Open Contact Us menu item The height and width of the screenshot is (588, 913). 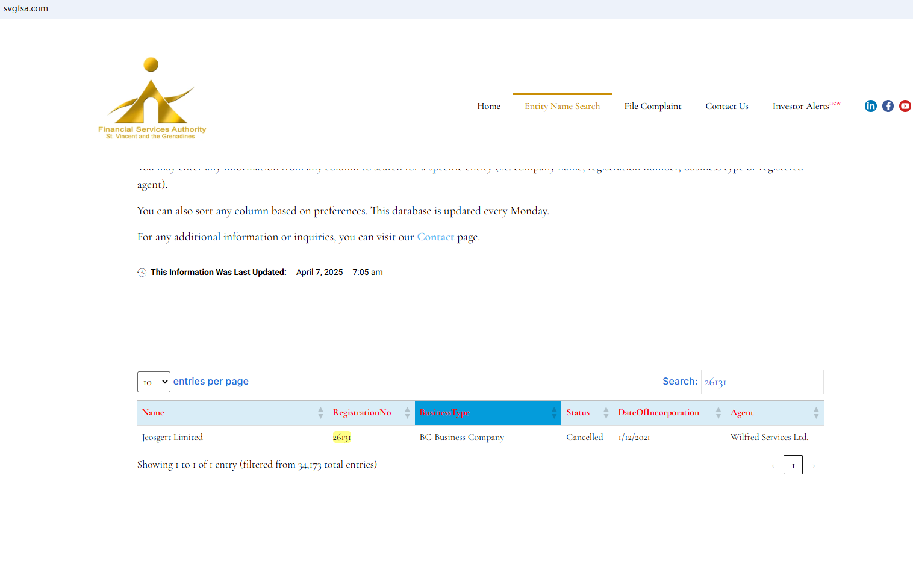pos(727,106)
